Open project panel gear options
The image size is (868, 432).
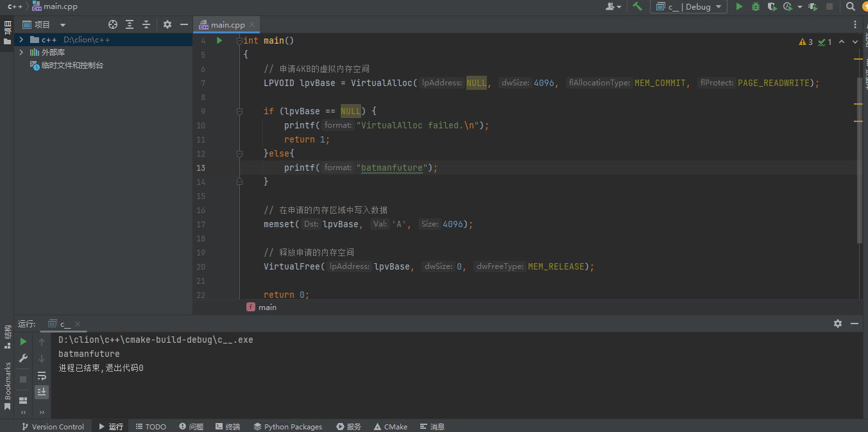167,24
